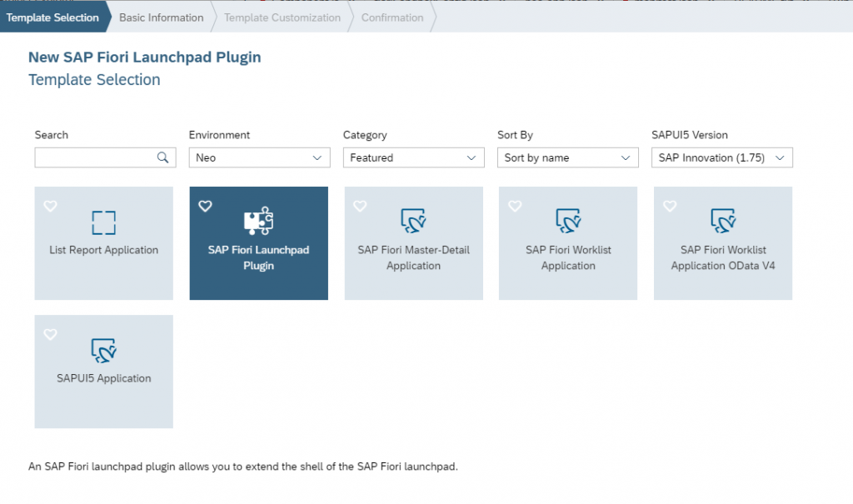
Task: Click the New SAP Fiori Launchpad Plugin heading
Action: 145,57
